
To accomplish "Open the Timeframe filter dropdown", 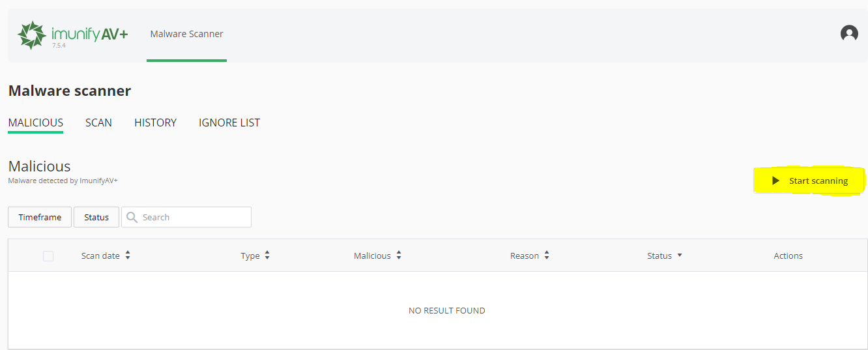I will [x=40, y=217].
